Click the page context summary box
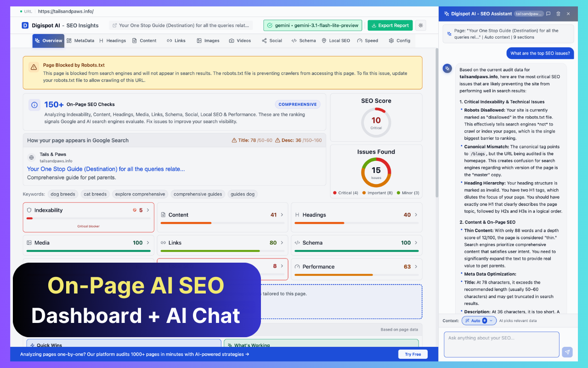This screenshot has height=368, width=588. pyautogui.click(x=509, y=34)
